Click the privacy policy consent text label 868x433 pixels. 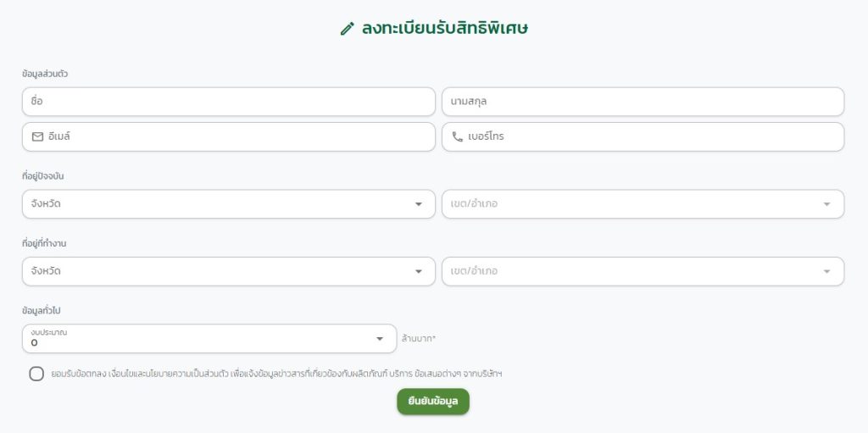coord(276,374)
